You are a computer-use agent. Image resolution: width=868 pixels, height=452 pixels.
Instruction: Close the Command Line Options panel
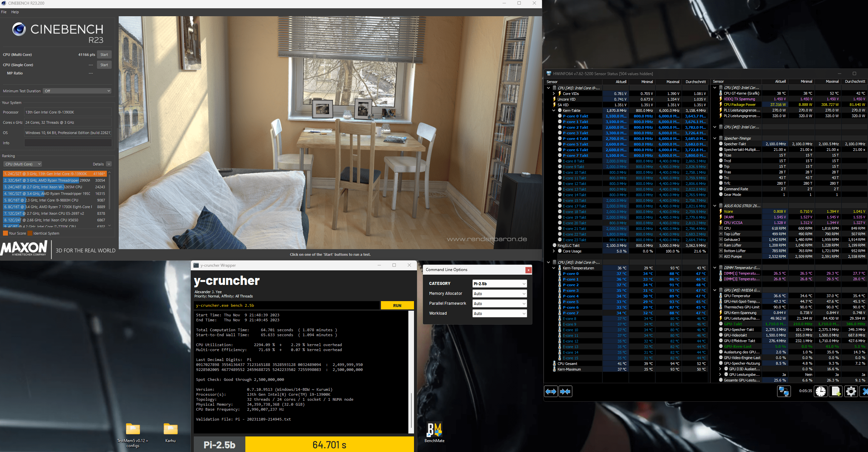point(528,270)
